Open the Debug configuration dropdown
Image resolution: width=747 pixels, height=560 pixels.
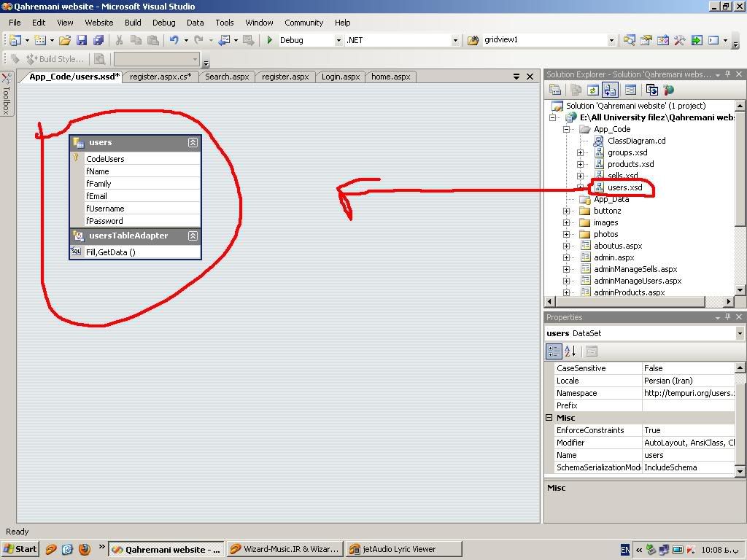pyautogui.click(x=338, y=41)
